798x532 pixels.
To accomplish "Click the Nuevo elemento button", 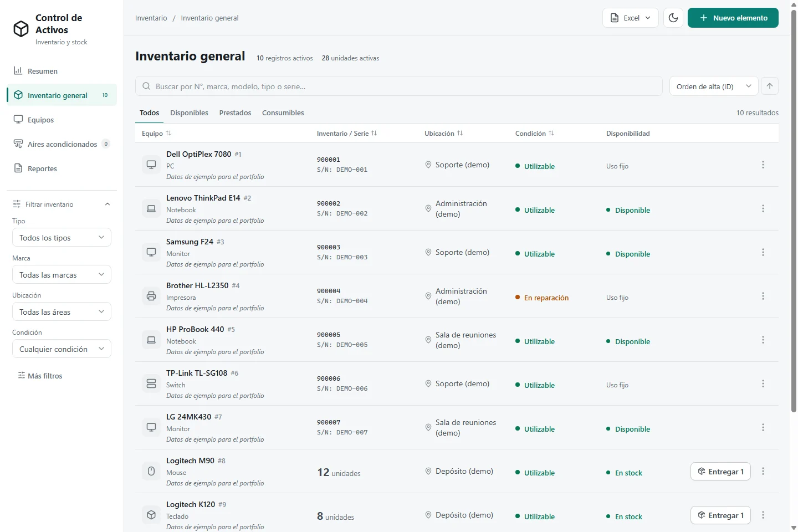I will click(733, 18).
